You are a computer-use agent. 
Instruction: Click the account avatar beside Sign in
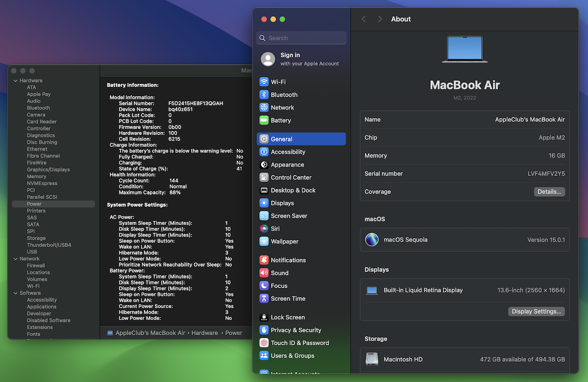[x=268, y=59]
